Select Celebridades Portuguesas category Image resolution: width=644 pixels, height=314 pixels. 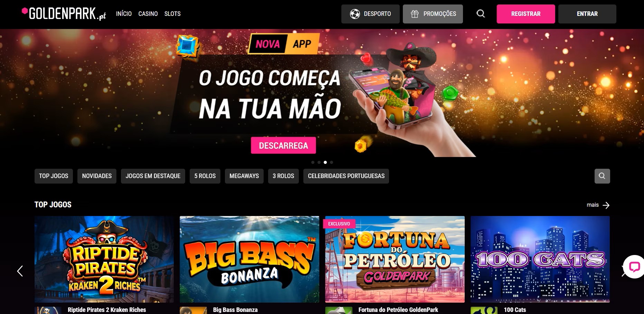click(x=346, y=176)
